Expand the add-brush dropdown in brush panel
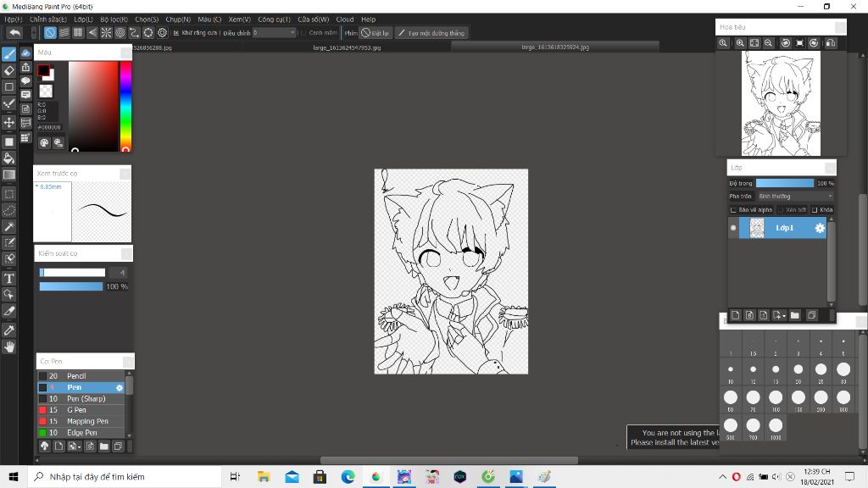Screen dimensions: 868x488 pos(75,446)
